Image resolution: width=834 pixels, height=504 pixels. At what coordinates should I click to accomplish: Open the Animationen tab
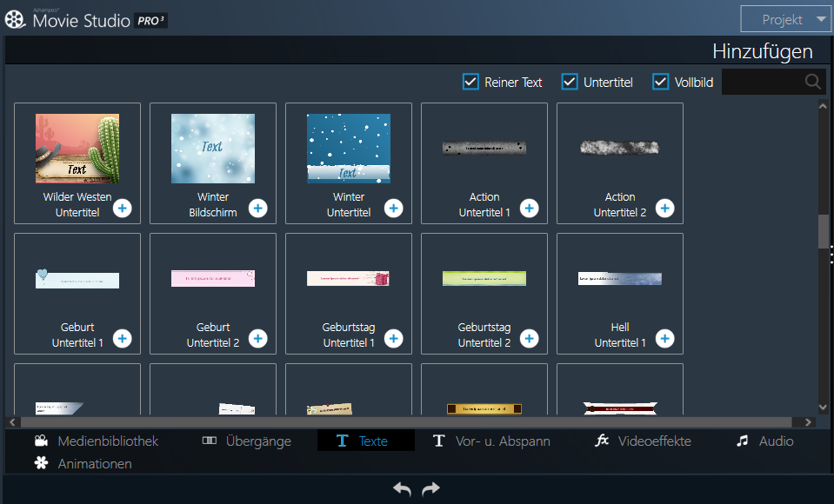83,464
